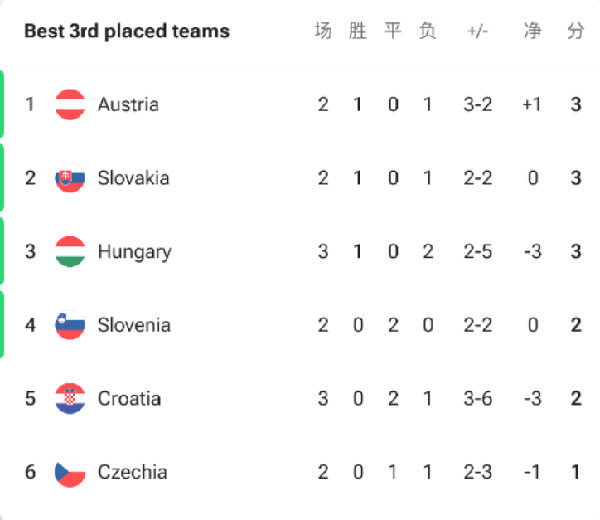Click the 场 matches played column header

coord(323,31)
